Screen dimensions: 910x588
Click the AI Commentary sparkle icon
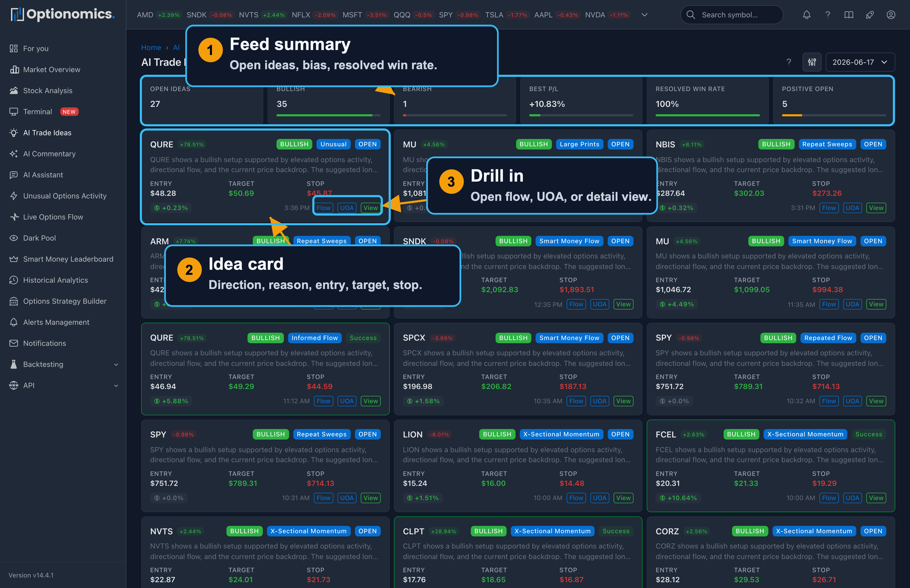tap(14, 153)
